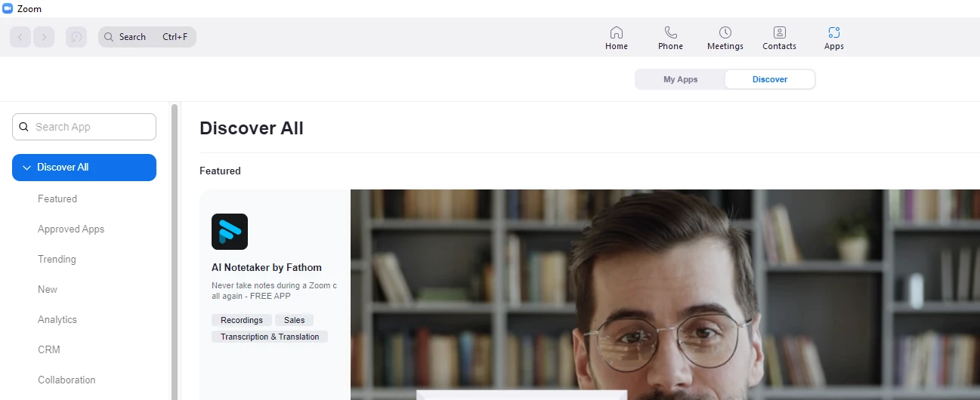The height and width of the screenshot is (400, 980).
Task: Open AI Notetaker by Fathom title
Action: (267, 267)
